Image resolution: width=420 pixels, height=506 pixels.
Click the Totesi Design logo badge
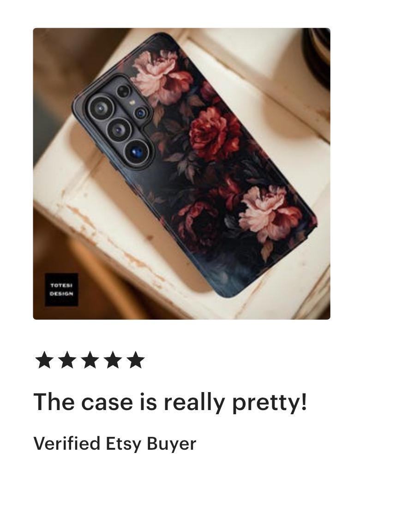click(61, 290)
